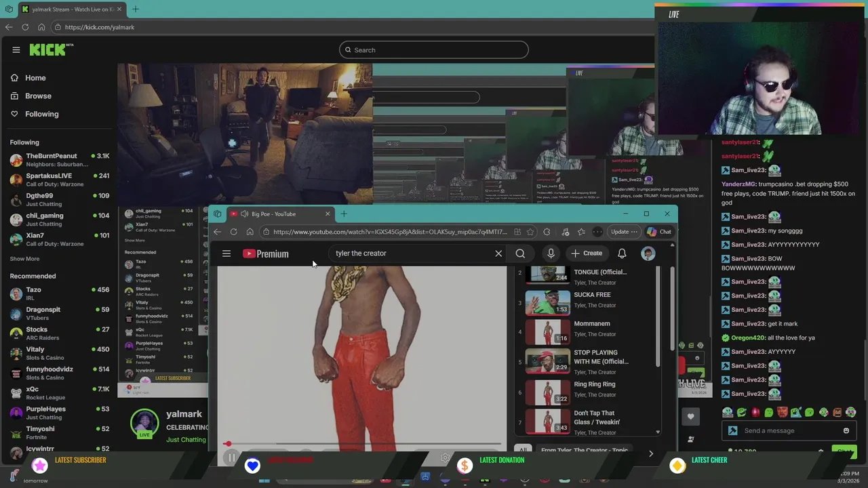This screenshot has width=868, height=488.
Task: Open yalmark channel avatar
Action: [144, 422]
